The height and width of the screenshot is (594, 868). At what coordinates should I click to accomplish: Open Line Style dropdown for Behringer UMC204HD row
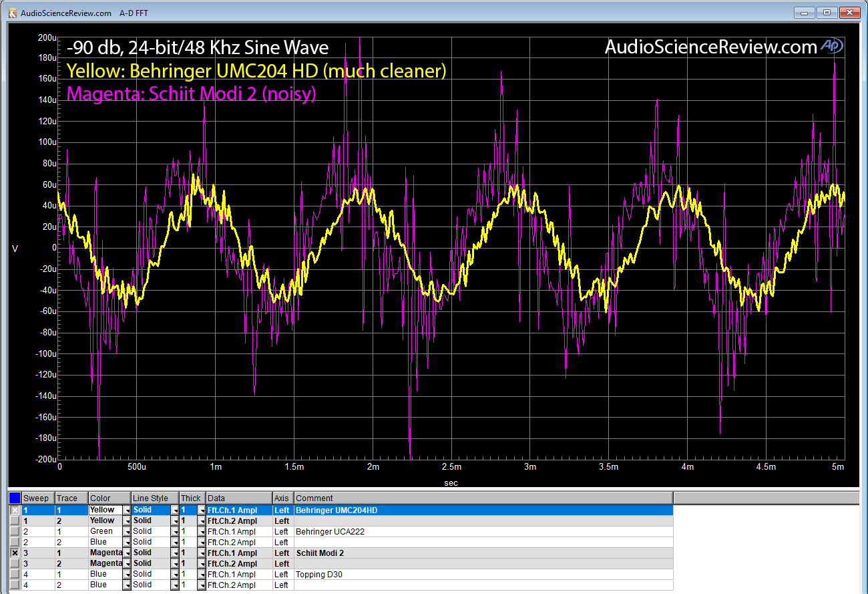pyautogui.click(x=175, y=510)
